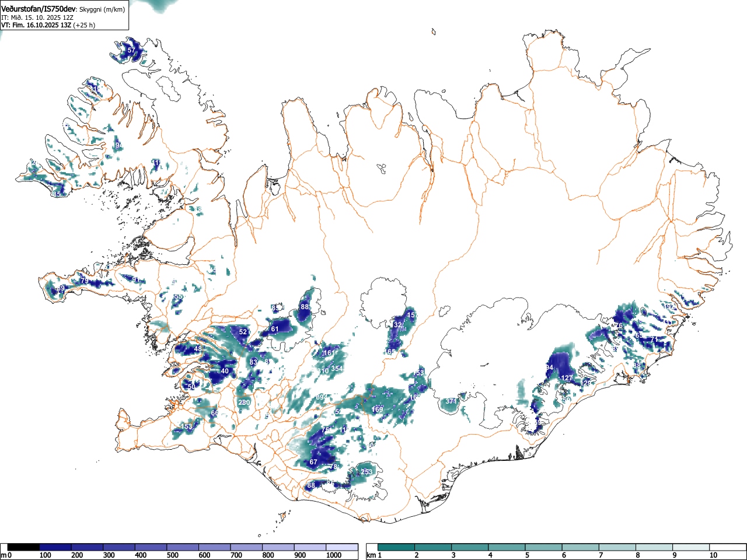Click the '5' label in the kilometer legend
The image size is (747, 560).
point(527,555)
